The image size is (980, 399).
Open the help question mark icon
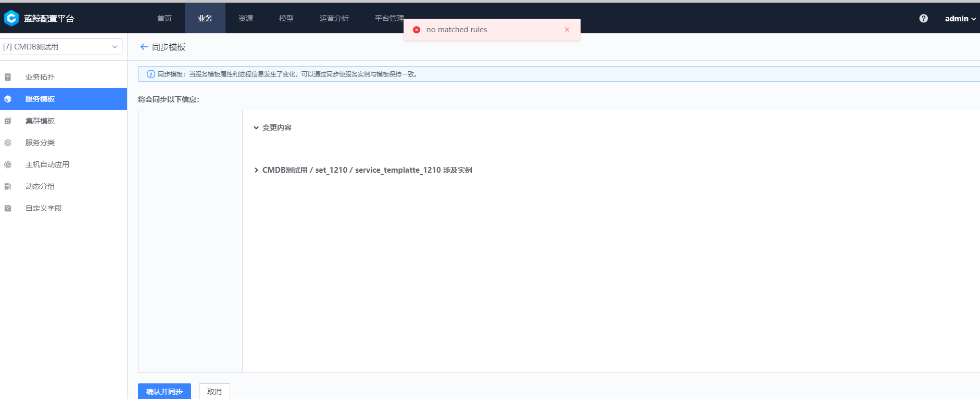[923, 18]
